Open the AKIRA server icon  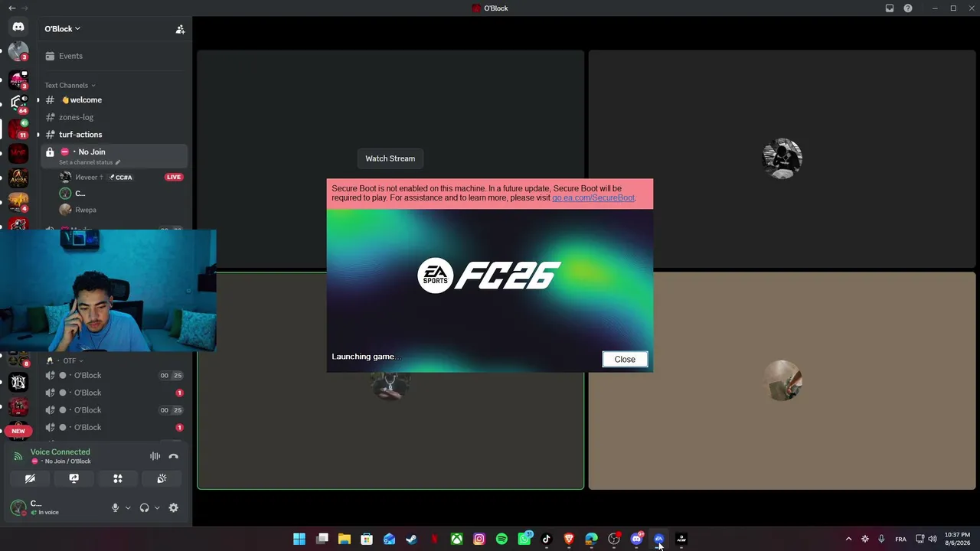[x=18, y=178]
